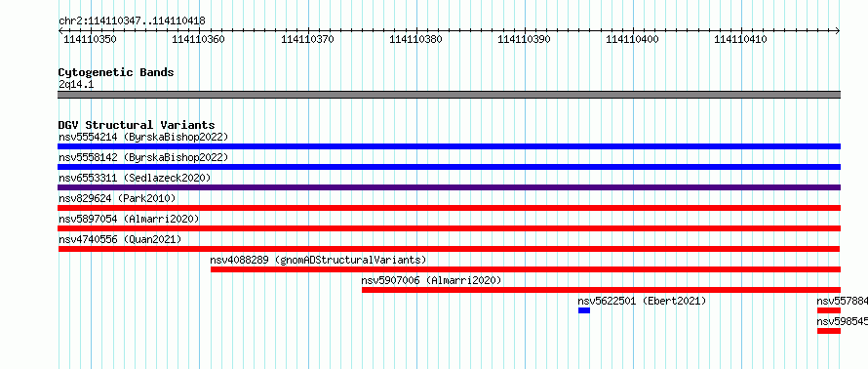
Task: Select the red bar for nsv4740556
Action: 449,249
